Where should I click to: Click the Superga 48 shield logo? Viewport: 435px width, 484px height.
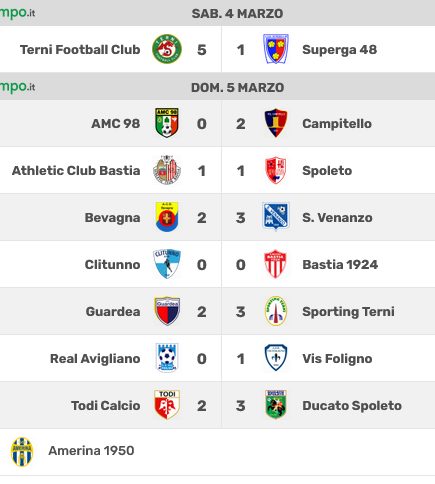(276, 49)
